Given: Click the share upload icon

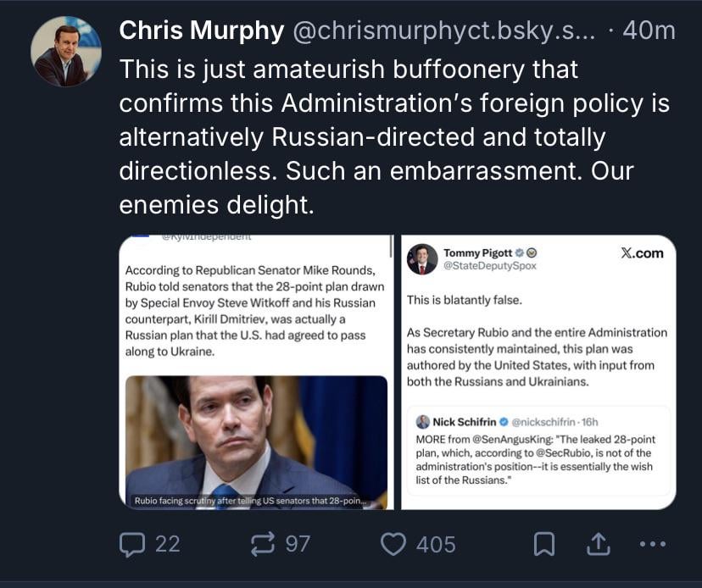Looking at the screenshot, I should click(x=599, y=543).
